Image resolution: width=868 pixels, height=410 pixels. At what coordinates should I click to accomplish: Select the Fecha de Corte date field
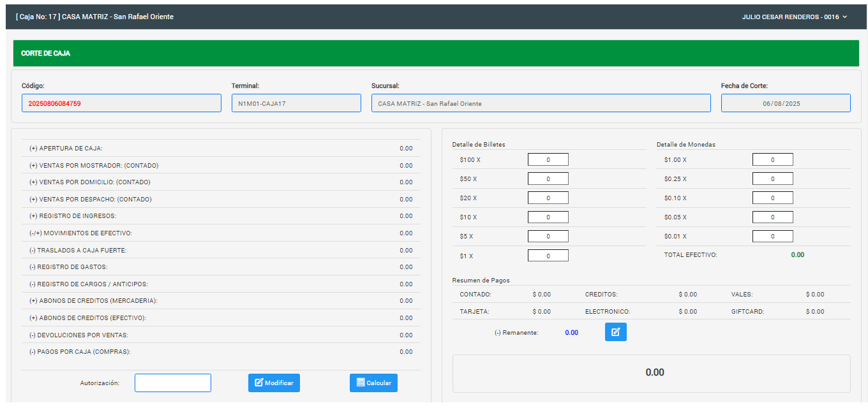pyautogui.click(x=785, y=103)
